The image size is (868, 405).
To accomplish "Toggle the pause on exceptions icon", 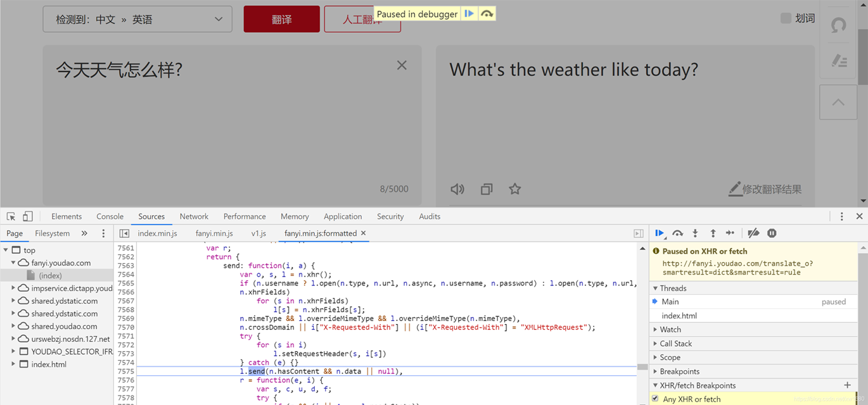I will (x=772, y=234).
